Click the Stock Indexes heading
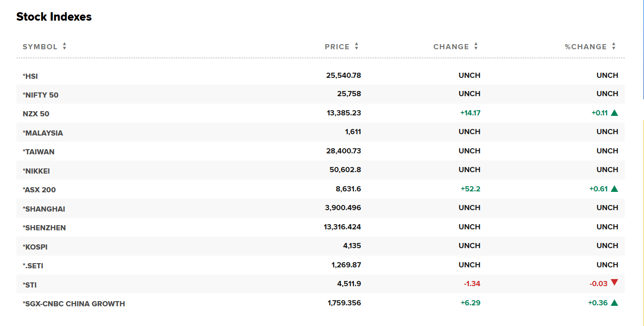644x326 pixels. 54,17
